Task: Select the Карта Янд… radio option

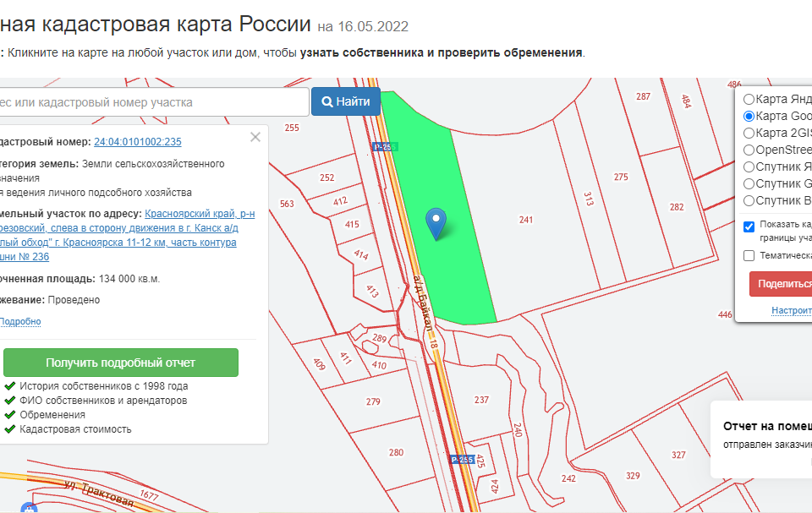Action: tap(749, 99)
